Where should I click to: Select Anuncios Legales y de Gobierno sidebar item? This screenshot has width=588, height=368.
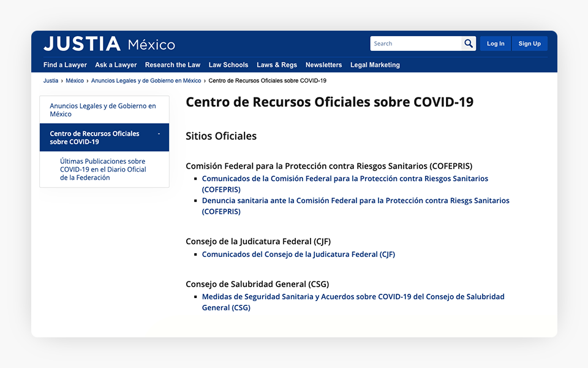click(x=103, y=110)
